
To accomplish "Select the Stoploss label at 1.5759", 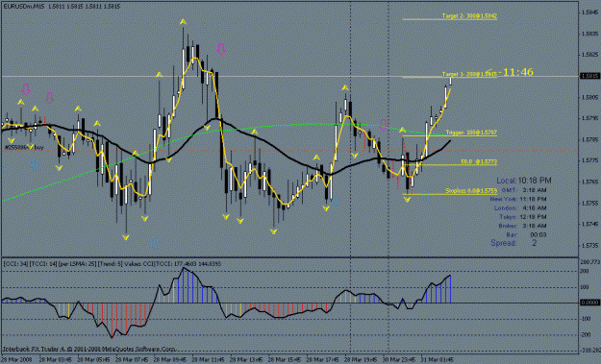I will tap(471, 190).
